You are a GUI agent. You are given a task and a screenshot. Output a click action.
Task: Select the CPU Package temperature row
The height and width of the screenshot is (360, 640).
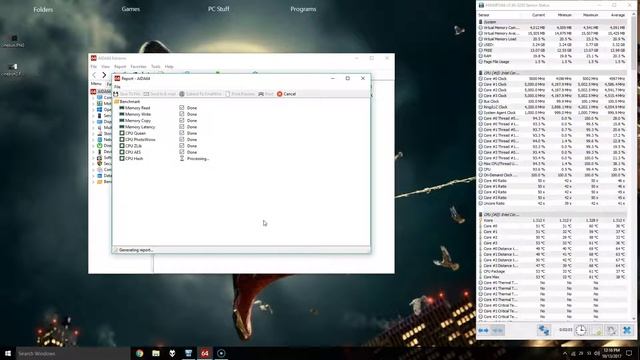[x=553, y=271]
